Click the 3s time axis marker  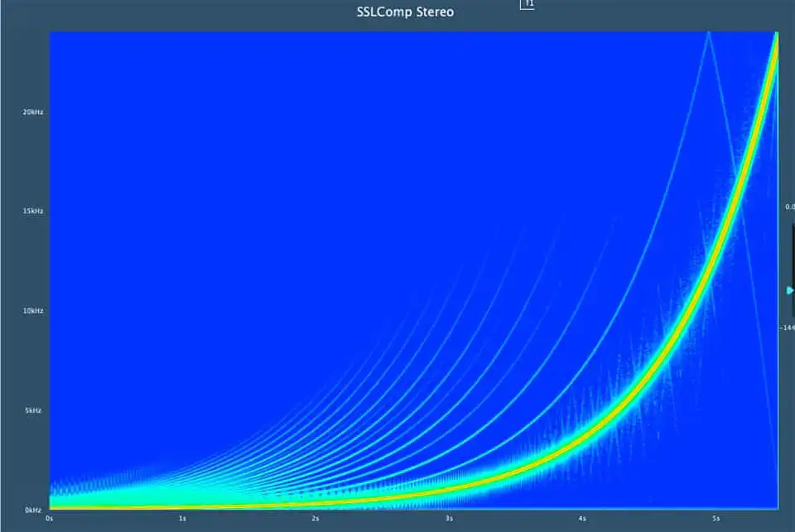pyautogui.click(x=449, y=519)
